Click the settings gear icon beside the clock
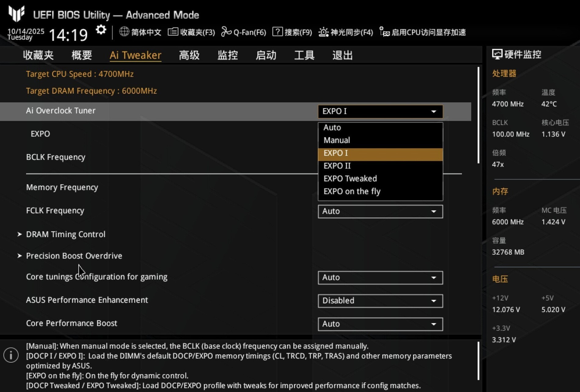This screenshot has width=580, height=392. pyautogui.click(x=101, y=30)
